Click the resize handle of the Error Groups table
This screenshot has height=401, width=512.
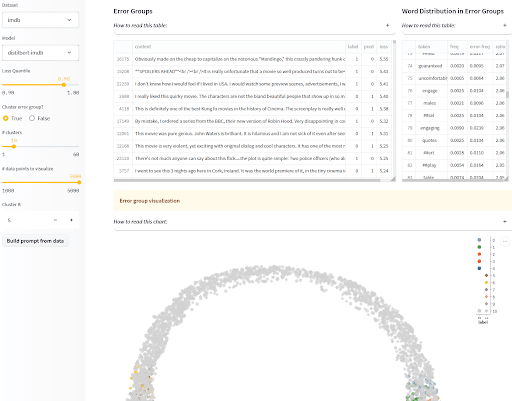point(393,179)
